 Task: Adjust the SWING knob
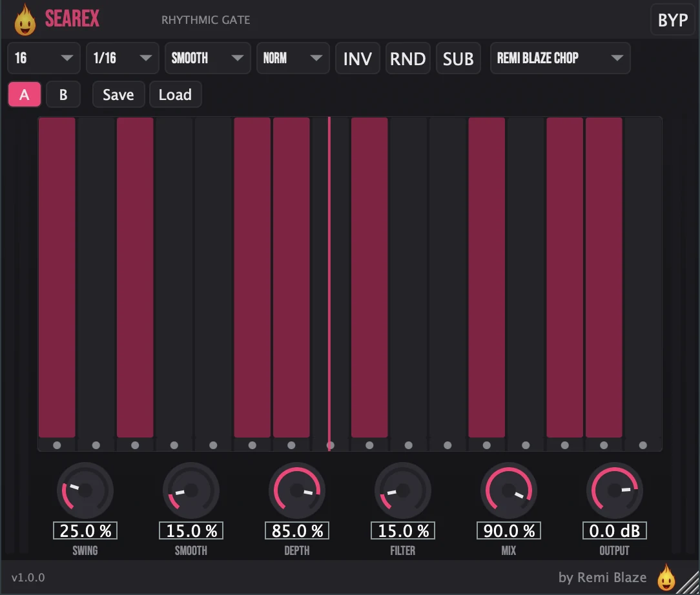[85, 490]
